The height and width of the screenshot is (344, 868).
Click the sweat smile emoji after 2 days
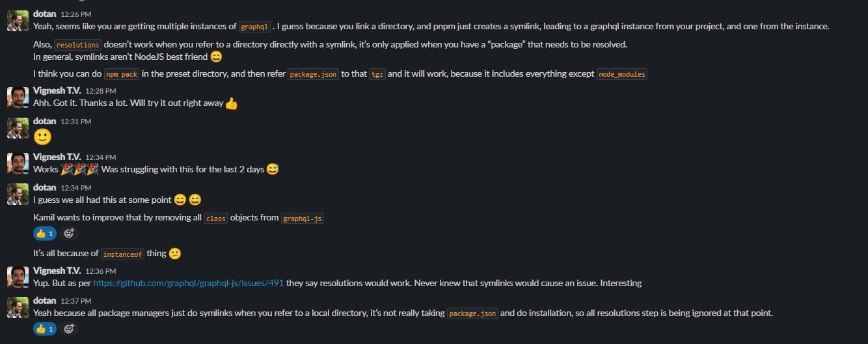point(273,170)
